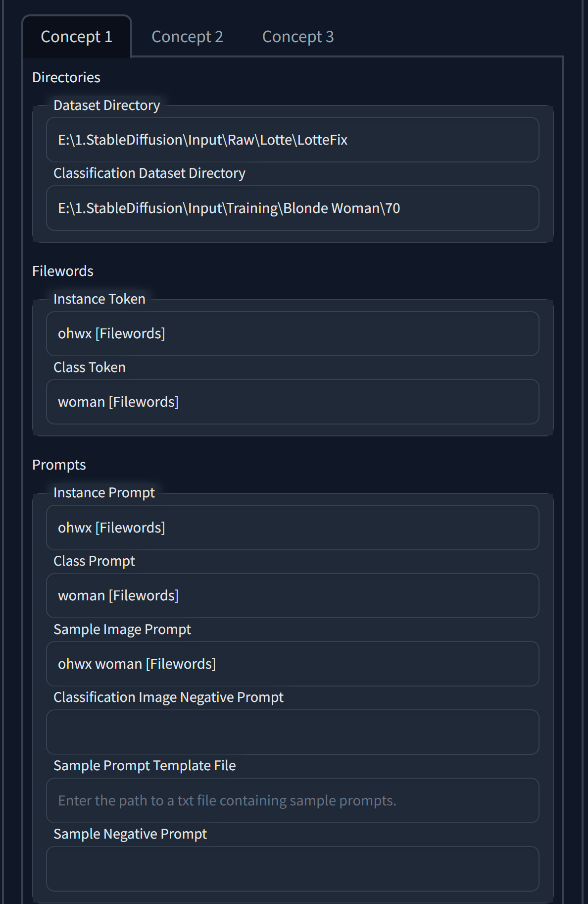
Task: Click into the Instance Prompt field
Action: click(x=293, y=528)
